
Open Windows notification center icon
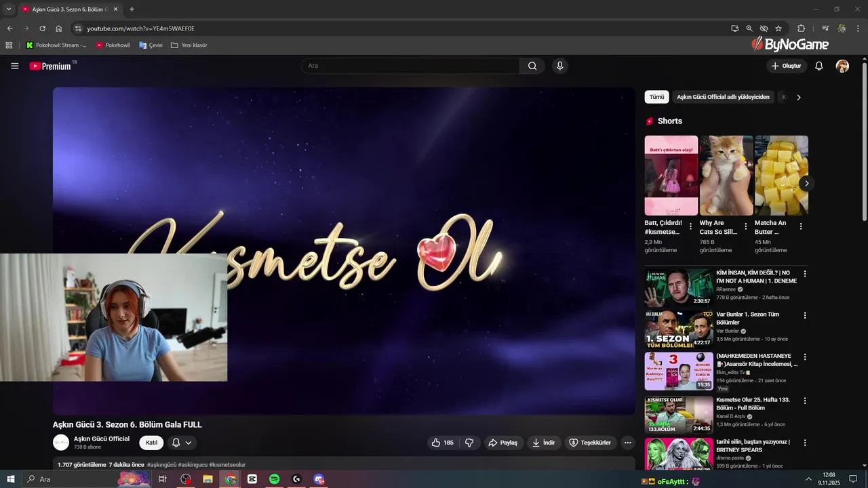pyautogui.click(x=853, y=479)
